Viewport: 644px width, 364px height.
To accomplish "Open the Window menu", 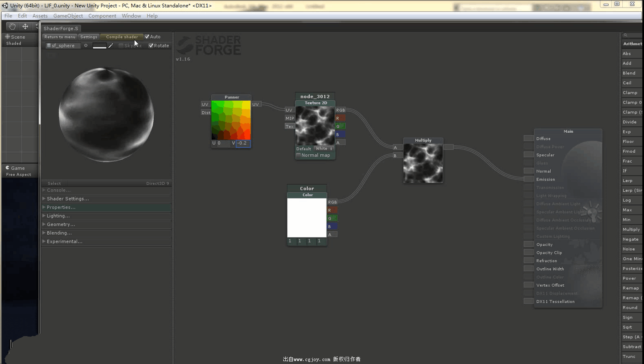I will [x=131, y=16].
